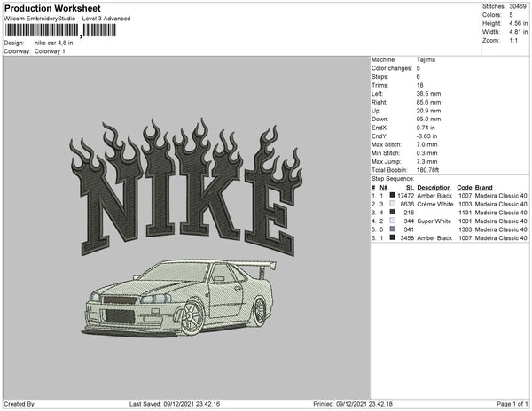Click stitch count '8636' in stop sequence
The width and height of the screenshot is (532, 411).
[407, 204]
